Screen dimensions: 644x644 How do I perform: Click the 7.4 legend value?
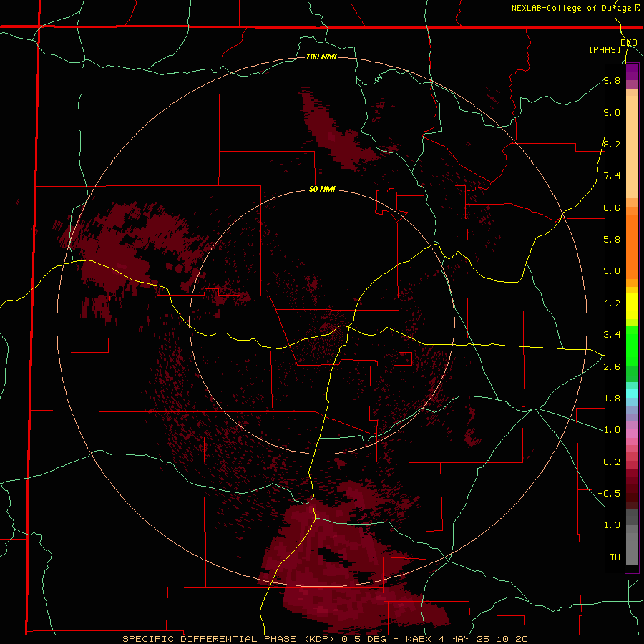(612, 176)
